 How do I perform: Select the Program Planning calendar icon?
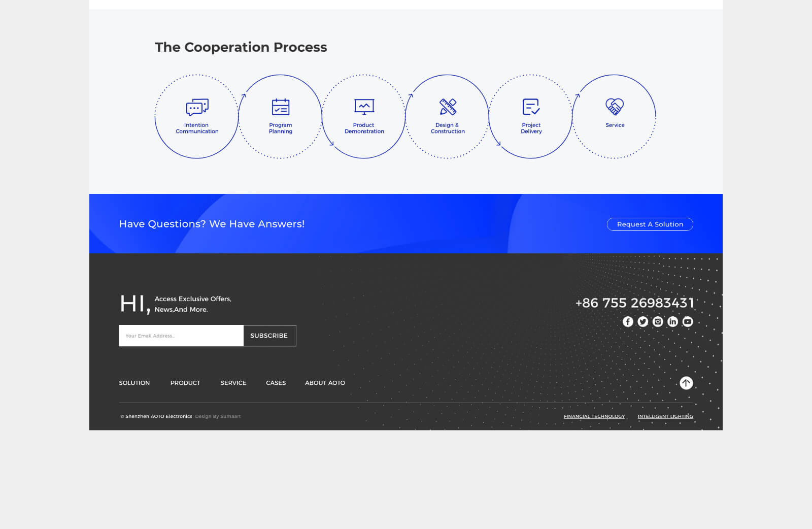pyautogui.click(x=281, y=107)
